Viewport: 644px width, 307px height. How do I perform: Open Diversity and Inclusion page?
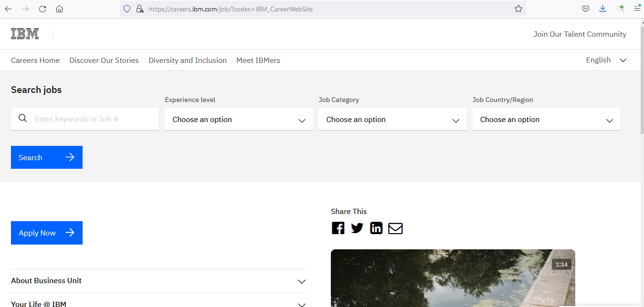(188, 60)
